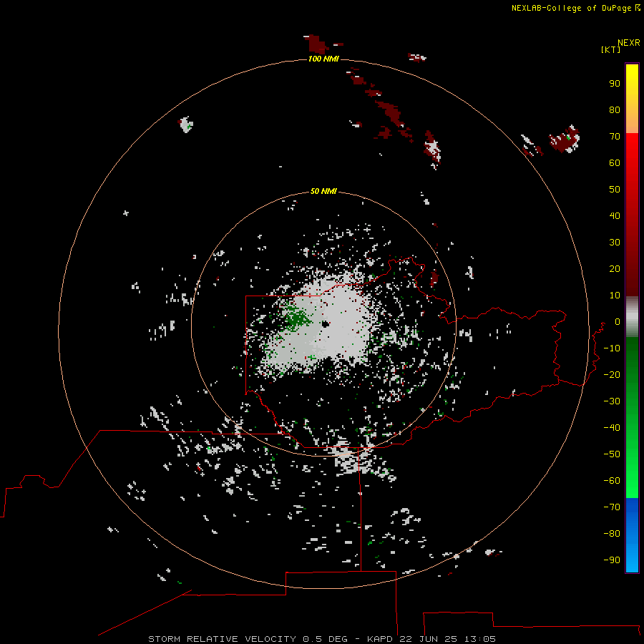Click the 100 NMI range ring label
Screen dimensions: 644x644
323,59
